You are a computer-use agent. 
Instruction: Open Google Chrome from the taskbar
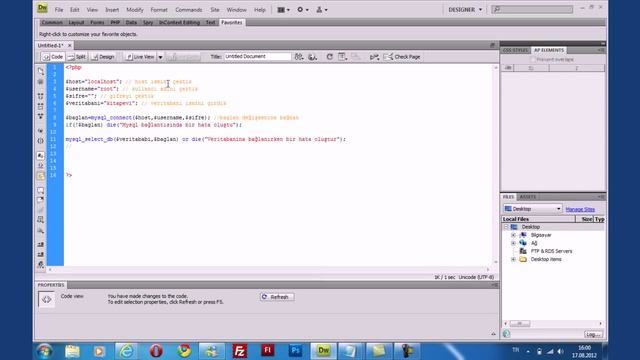pos(184,351)
